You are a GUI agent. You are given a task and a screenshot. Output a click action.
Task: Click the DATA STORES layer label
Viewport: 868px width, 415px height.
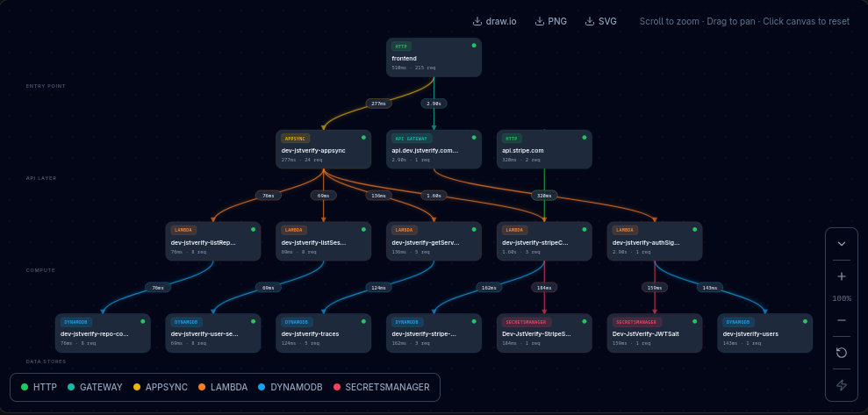pos(46,361)
